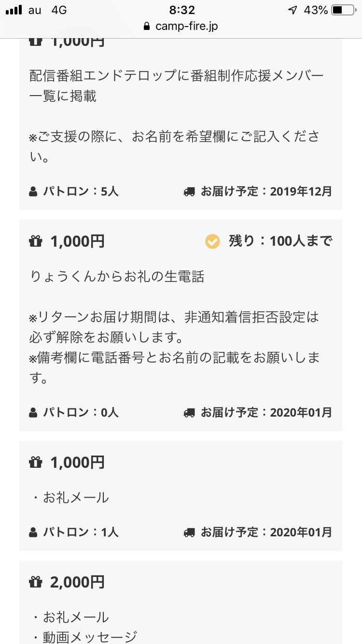This screenshot has height=644, width=362.
Task: Tap the person icon beside パトロン：0人
Action: (x=33, y=413)
